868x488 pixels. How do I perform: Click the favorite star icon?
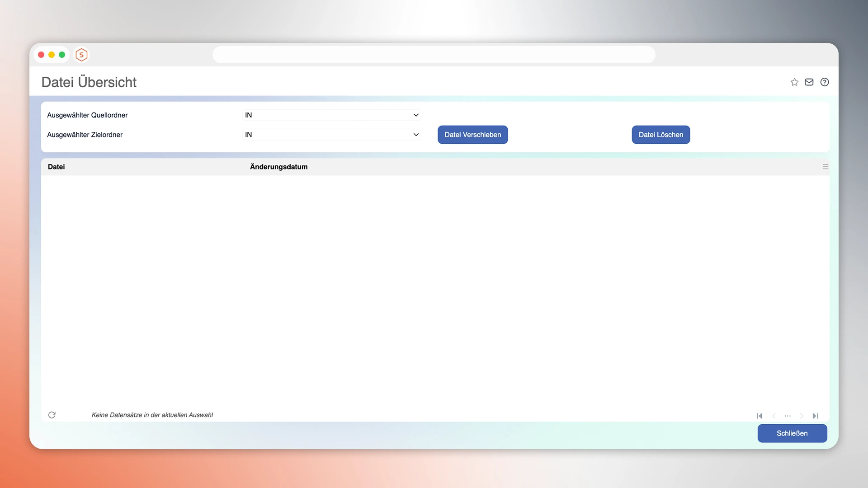[794, 82]
